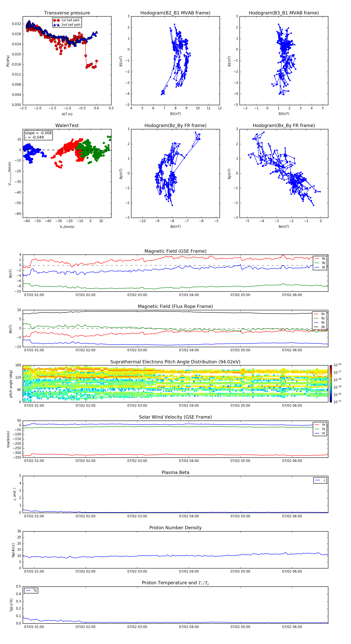Click the 'Proton Number Density' title
The height and width of the screenshot is (644, 351).
175,528
